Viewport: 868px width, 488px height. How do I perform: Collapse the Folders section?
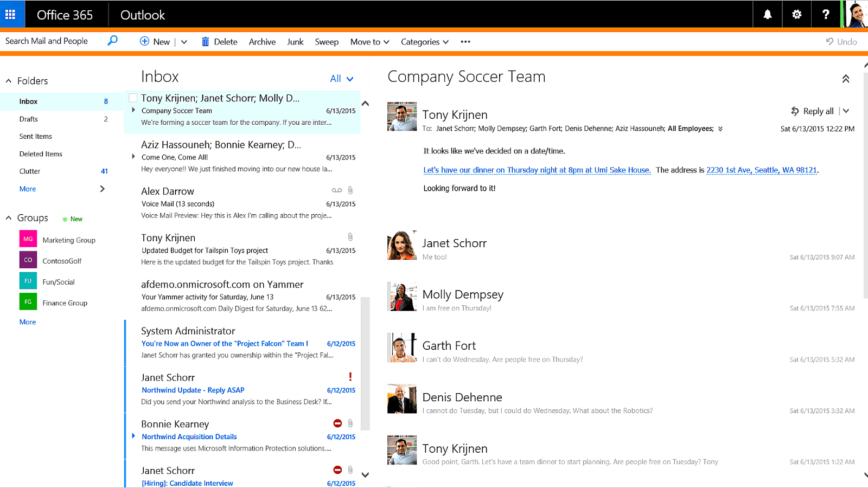pyautogui.click(x=9, y=81)
